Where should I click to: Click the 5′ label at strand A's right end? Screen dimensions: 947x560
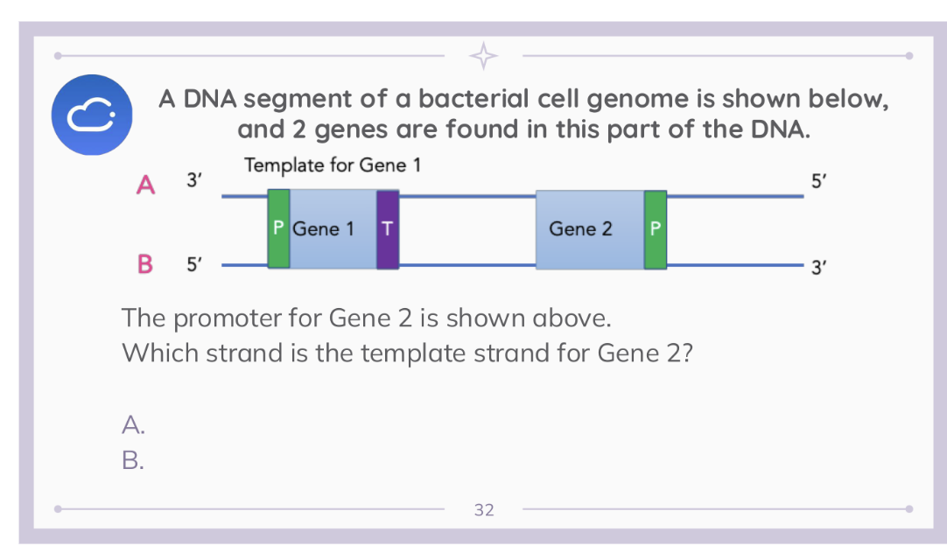[x=818, y=182]
